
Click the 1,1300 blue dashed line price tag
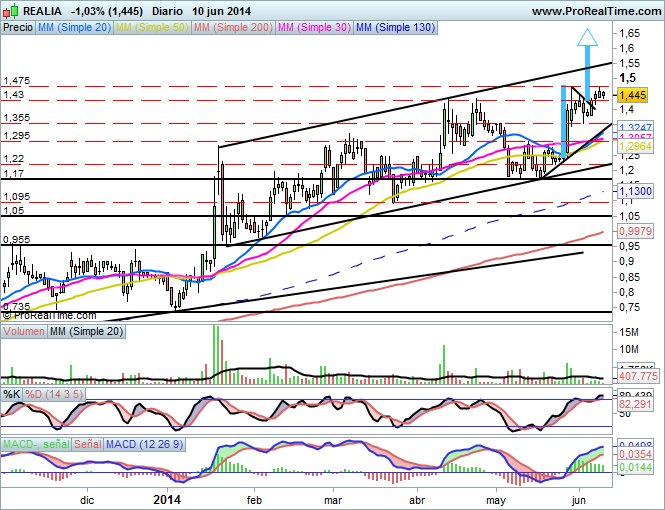pos(637,191)
